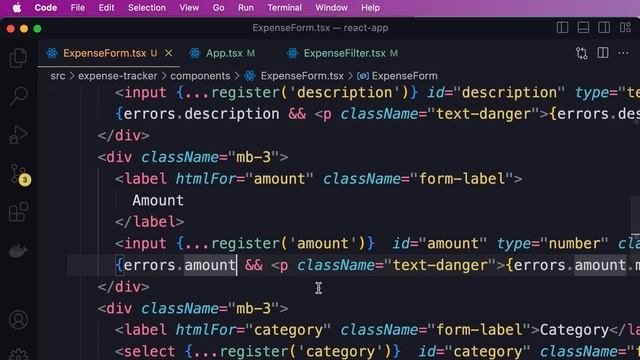This screenshot has width=640, height=360.
Task: Click the "form-label" string on amount label line
Action: pos(462,179)
